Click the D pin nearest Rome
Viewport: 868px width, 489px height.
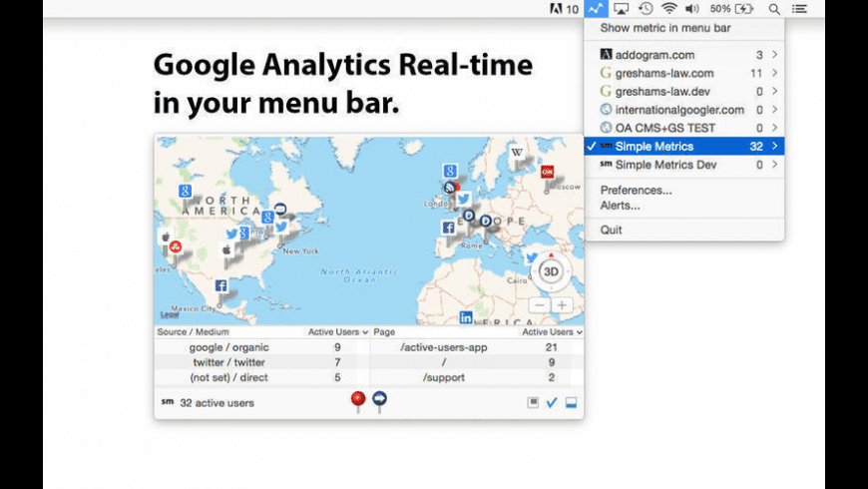point(486,221)
